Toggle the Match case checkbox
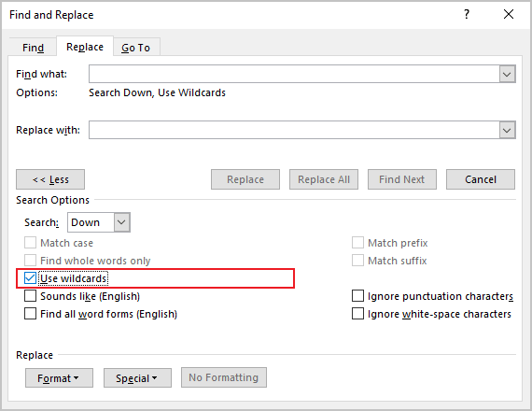Screen dimensions: 532x411 (30, 243)
